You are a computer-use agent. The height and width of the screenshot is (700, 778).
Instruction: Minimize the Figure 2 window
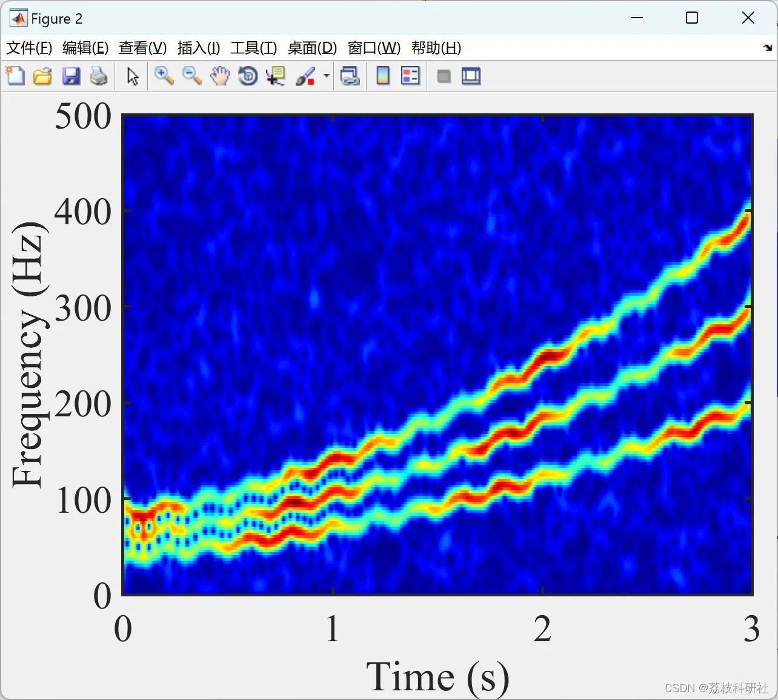coord(637,18)
